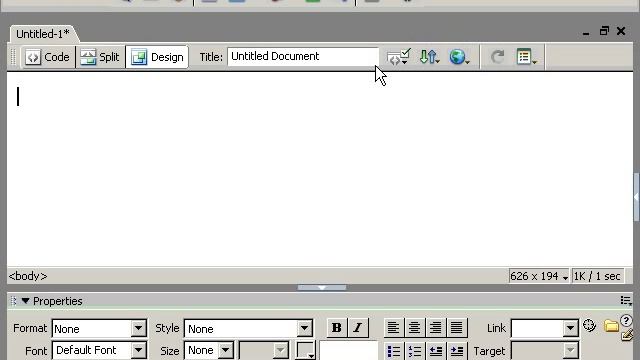Image resolution: width=640 pixels, height=360 pixels.
Task: Open the Validate markup (check browser) menu
Action: (x=398, y=57)
